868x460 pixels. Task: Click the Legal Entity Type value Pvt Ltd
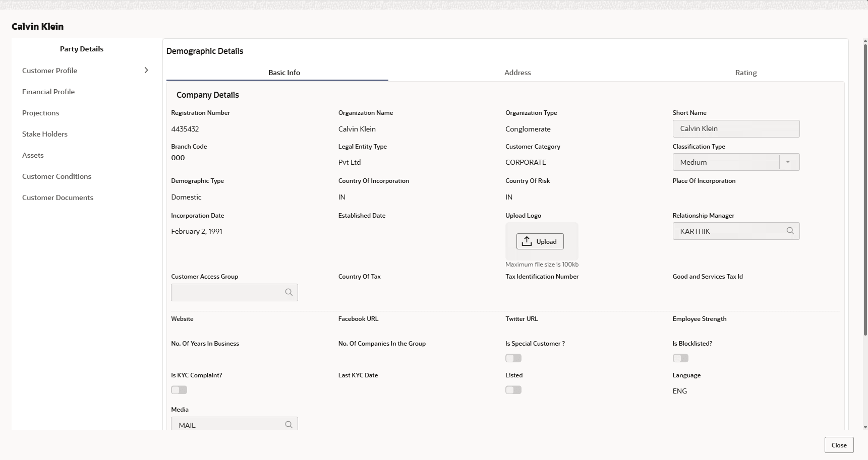350,162
